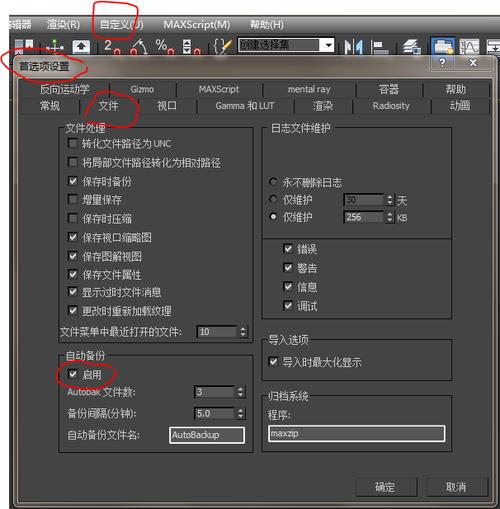The height and width of the screenshot is (509, 500).
Task: Open the Layer Manager icon
Action: click(411, 46)
